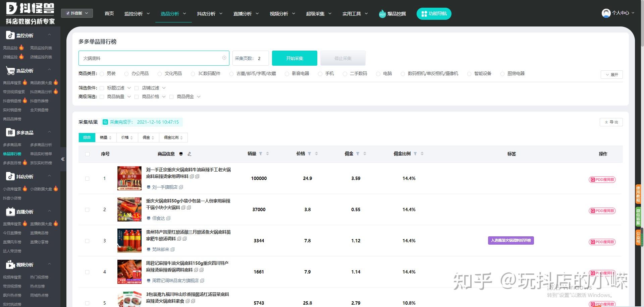Click the filter funnel icon on 佣金 column
The height and width of the screenshot is (307, 644).
[x=358, y=154]
